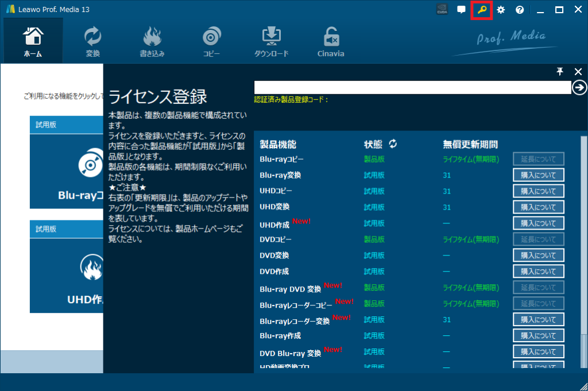Image resolution: width=588 pixels, height=391 pixels.
Task: Pin the license registration panel
Action: click(560, 72)
